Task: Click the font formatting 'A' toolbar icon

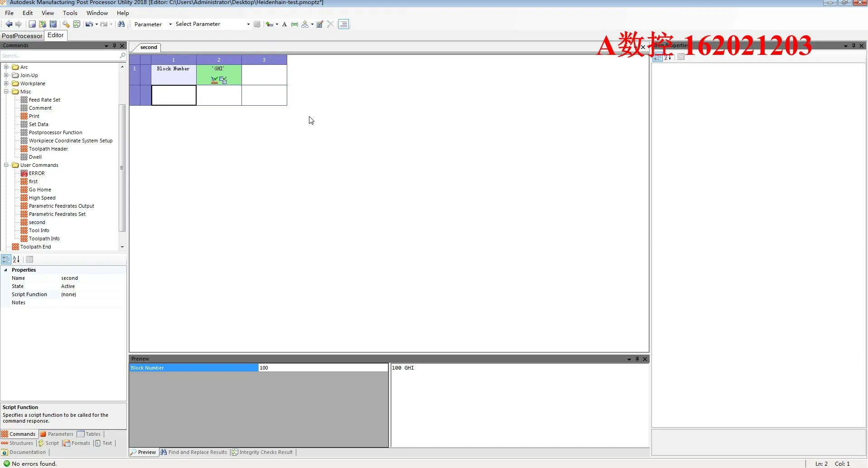Action: click(284, 24)
